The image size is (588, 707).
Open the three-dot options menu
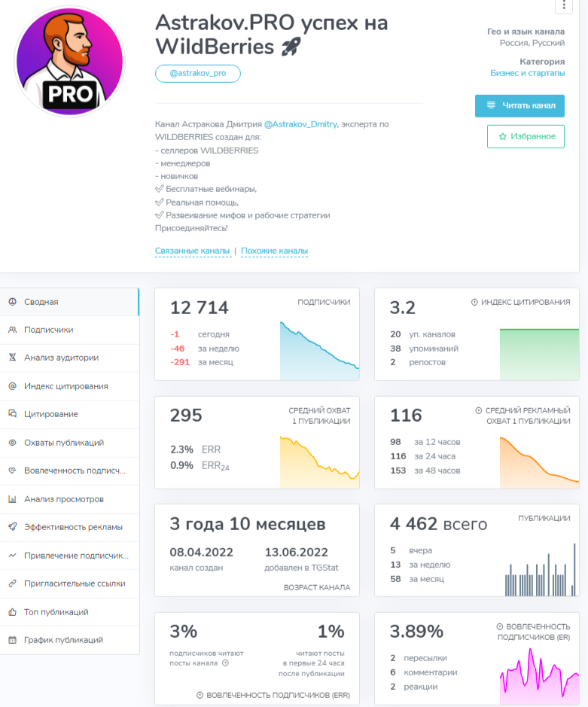tap(564, 5)
